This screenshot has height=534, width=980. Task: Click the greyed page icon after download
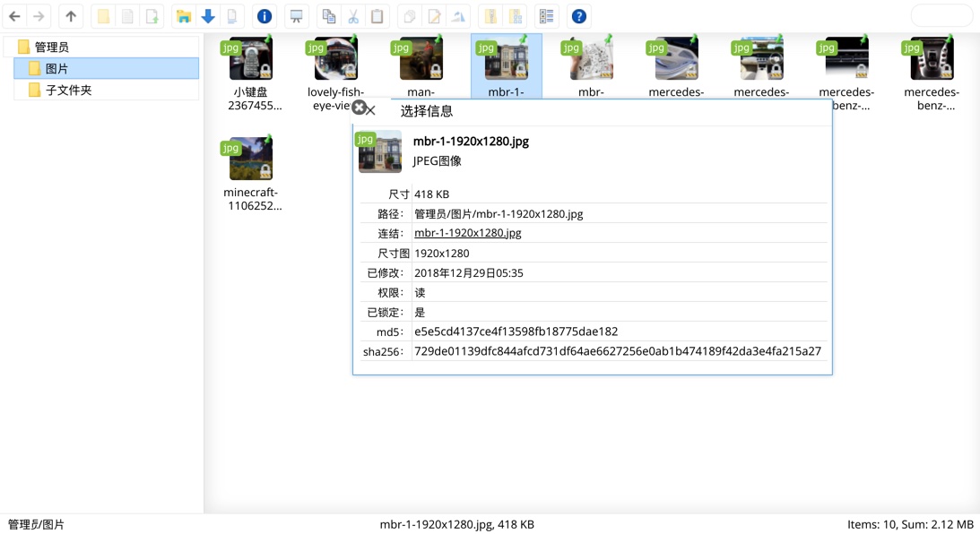232,16
